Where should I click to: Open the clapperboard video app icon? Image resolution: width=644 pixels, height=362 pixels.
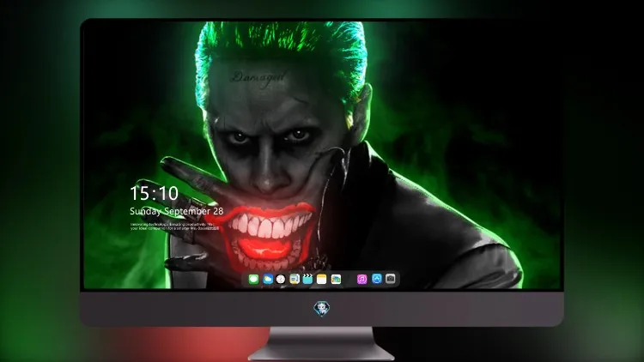[x=307, y=279]
